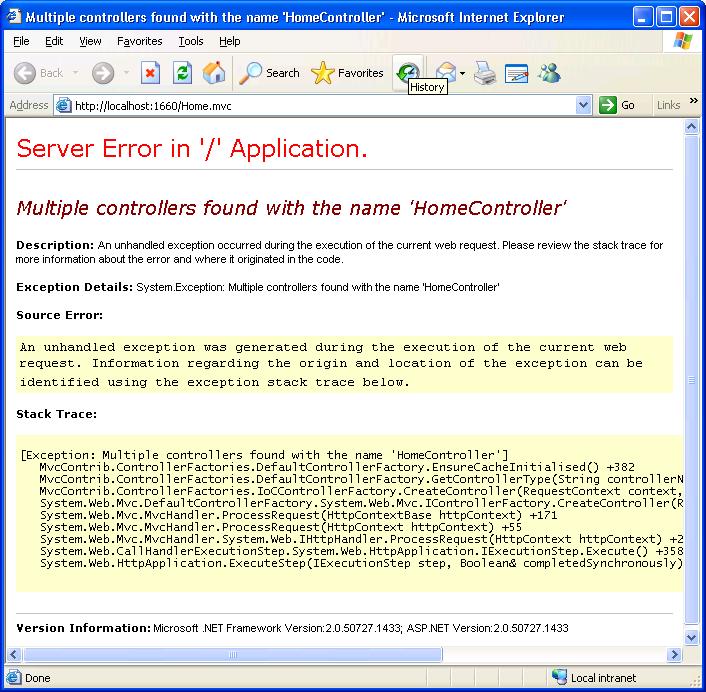Viewport: 706px width, 692px height.
Task: Click the 'Source Error:' label
Action: 59,315
